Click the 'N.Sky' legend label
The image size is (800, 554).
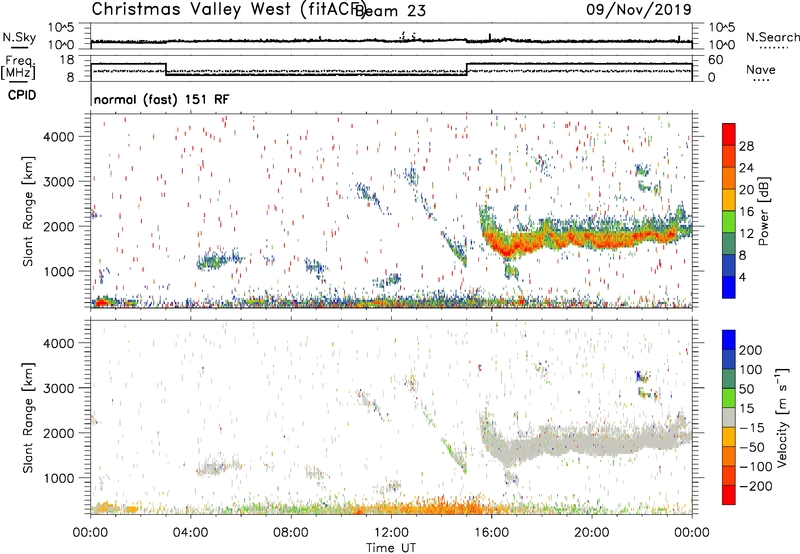(19, 37)
